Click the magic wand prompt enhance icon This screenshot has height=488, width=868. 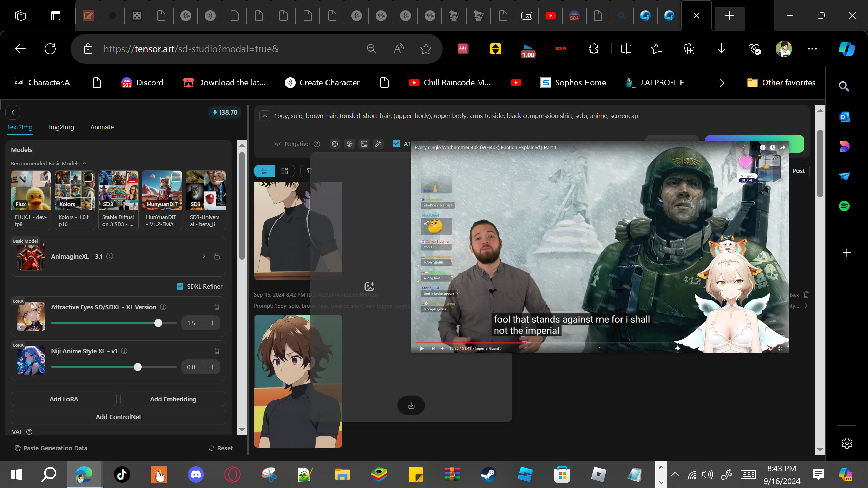click(x=378, y=144)
